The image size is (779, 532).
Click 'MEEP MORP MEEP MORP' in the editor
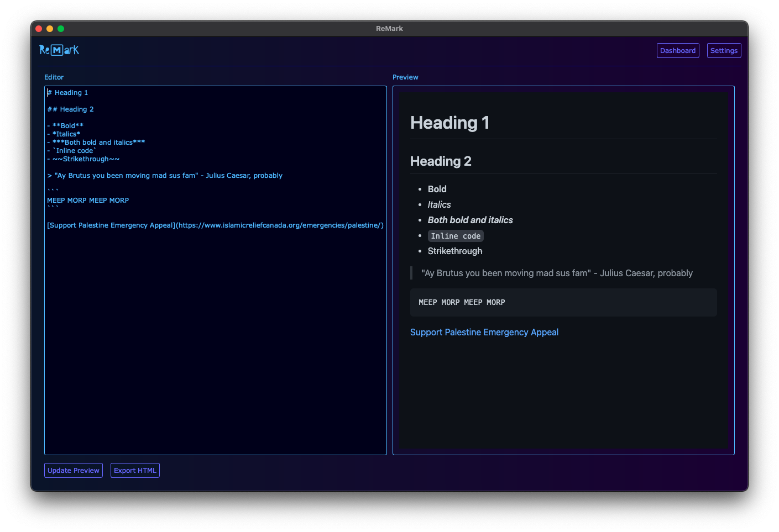coord(88,201)
